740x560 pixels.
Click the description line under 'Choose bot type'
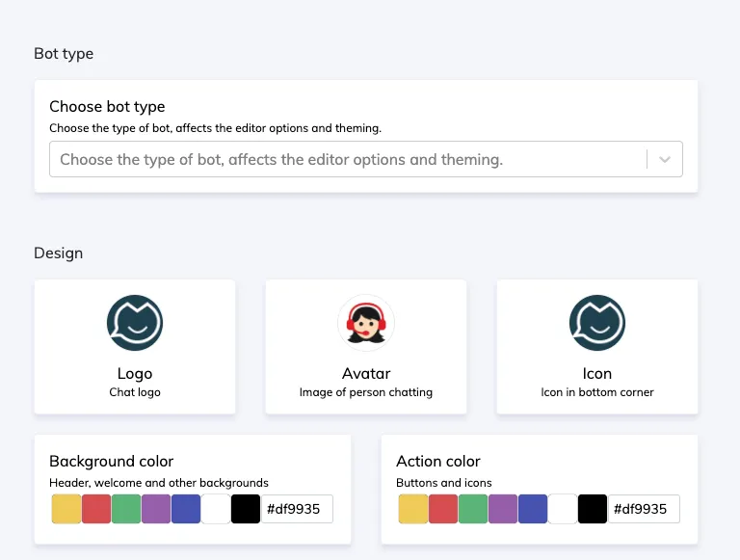(x=215, y=128)
